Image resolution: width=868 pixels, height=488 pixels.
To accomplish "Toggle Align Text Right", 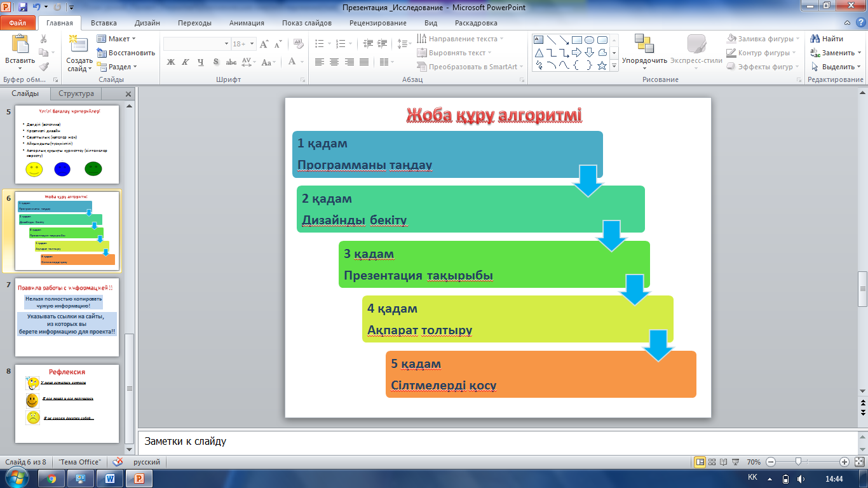I will click(349, 62).
